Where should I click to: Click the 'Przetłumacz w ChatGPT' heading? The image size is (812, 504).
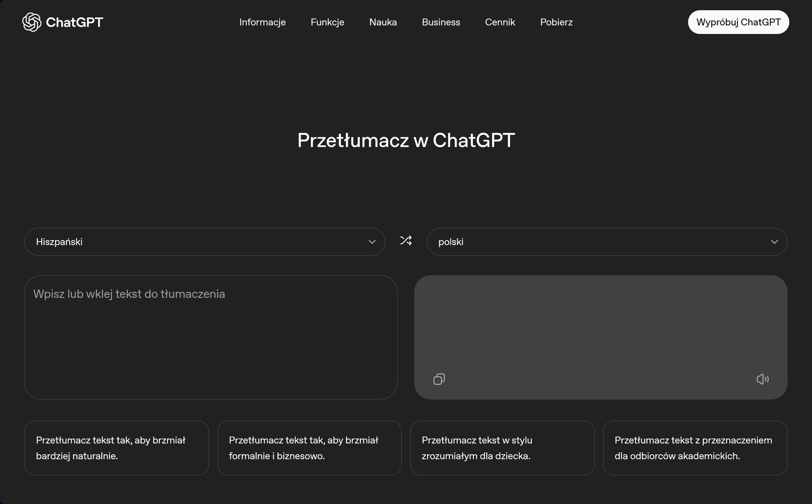[x=406, y=140]
